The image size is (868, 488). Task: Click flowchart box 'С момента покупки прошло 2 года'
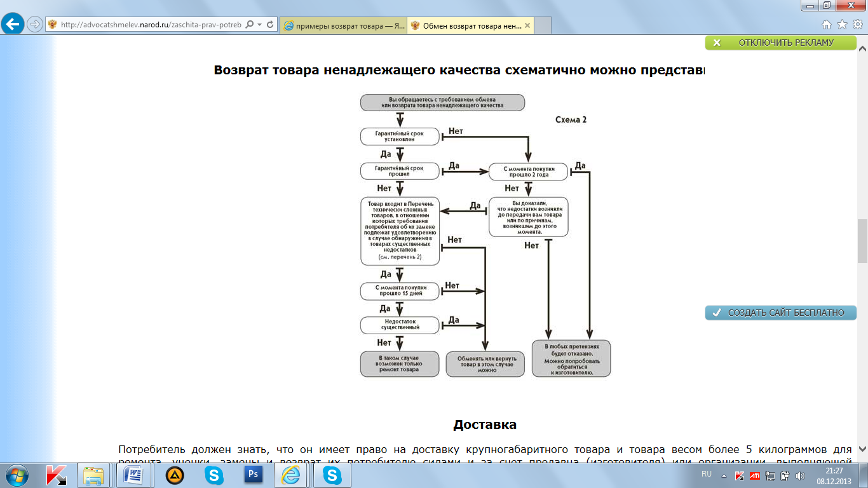coord(528,172)
